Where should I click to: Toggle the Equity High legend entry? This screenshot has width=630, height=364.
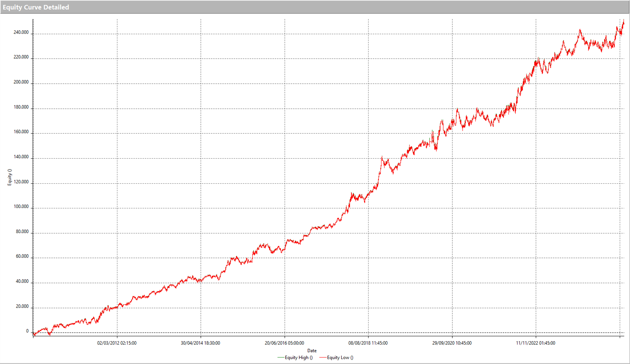coord(299,358)
